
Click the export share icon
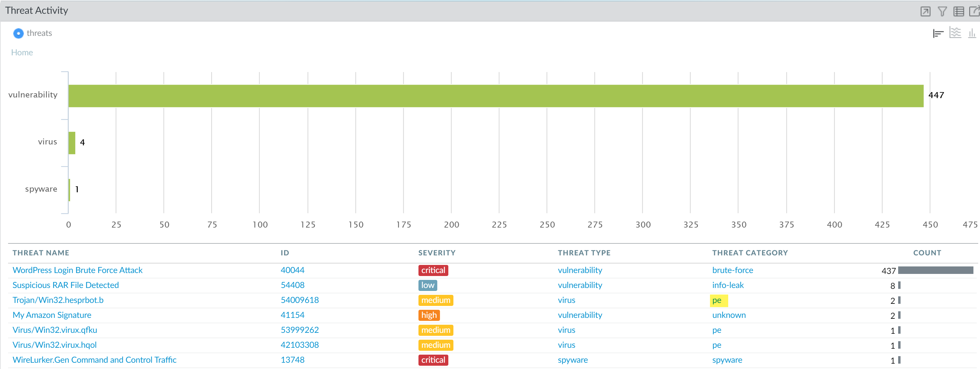tap(974, 11)
